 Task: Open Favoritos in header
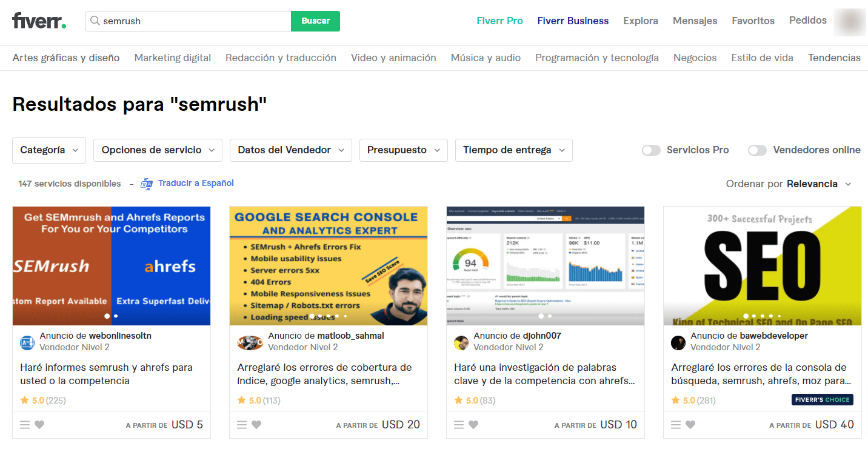(753, 21)
